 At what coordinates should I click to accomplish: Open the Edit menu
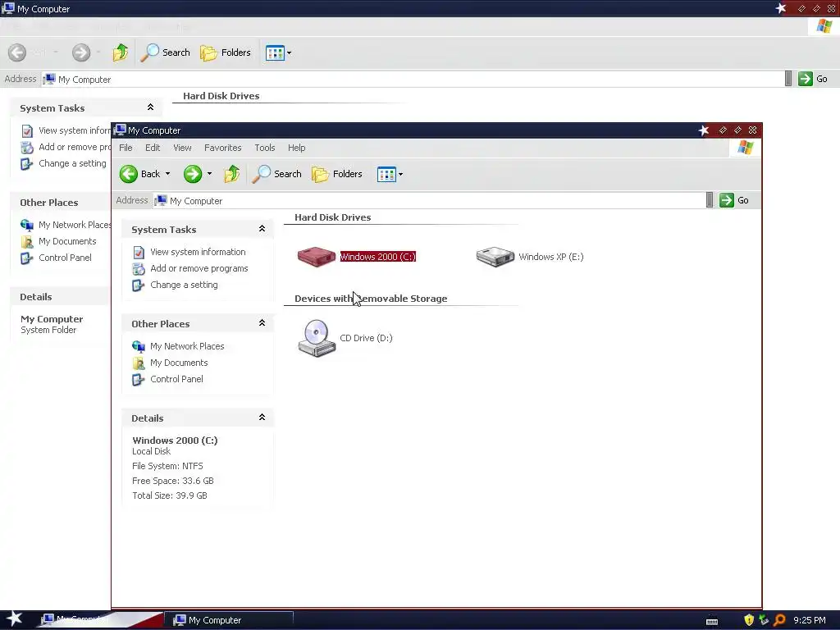[153, 148]
